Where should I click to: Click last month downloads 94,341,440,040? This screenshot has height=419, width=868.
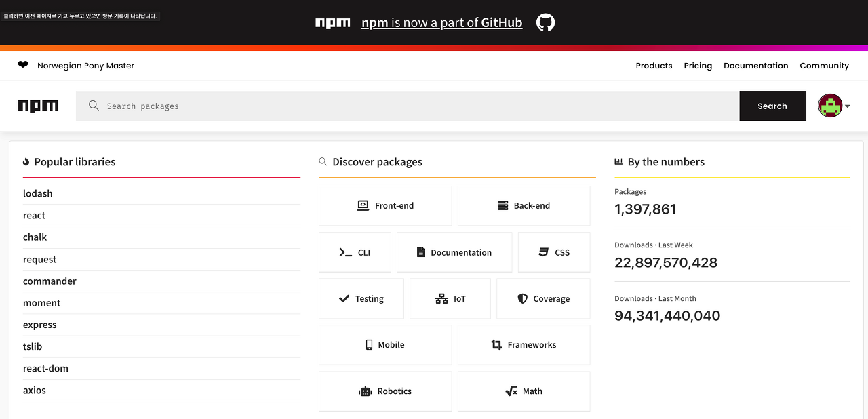[667, 315]
